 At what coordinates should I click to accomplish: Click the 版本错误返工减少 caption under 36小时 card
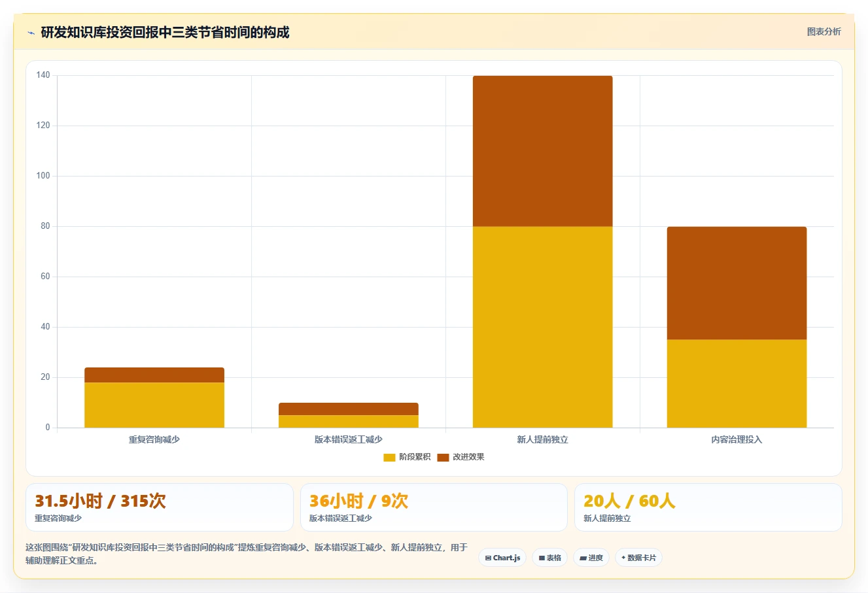[x=341, y=518]
